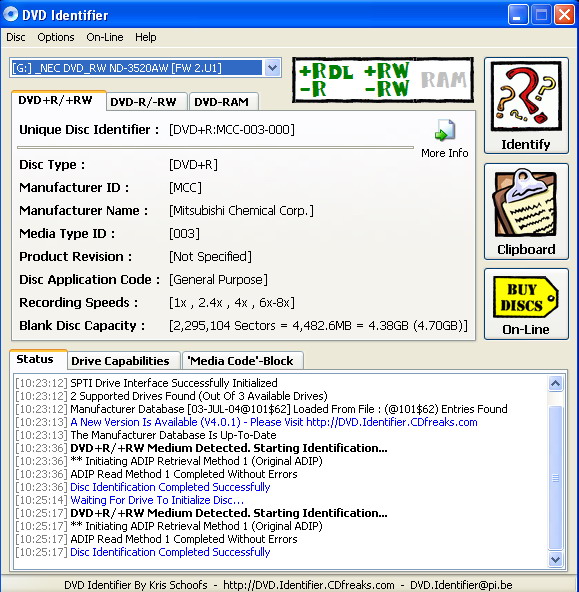Click the status log scroll down arrow
The image size is (579, 592).
coord(556,559)
